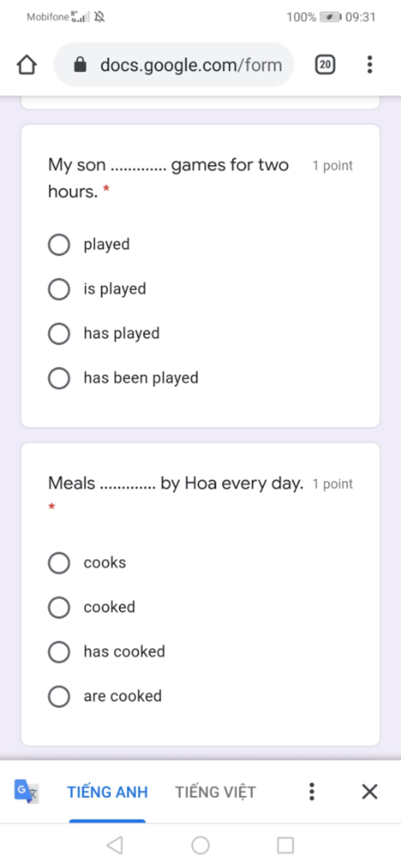
Task: Tap the Android home circle button
Action: coord(200,845)
